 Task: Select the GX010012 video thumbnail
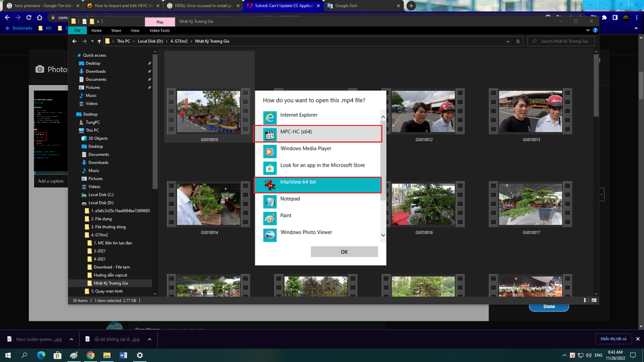click(423, 111)
